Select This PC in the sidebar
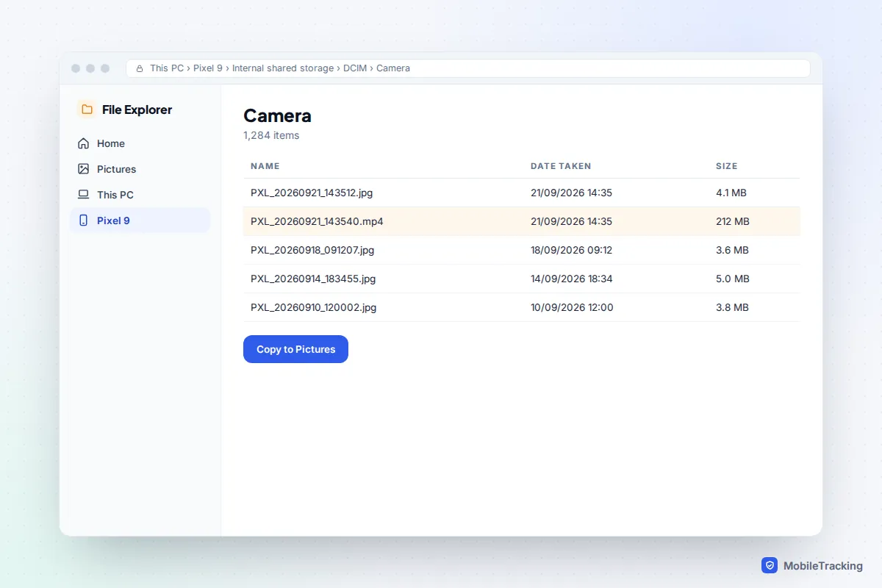This screenshot has height=588, width=882. coord(140,195)
